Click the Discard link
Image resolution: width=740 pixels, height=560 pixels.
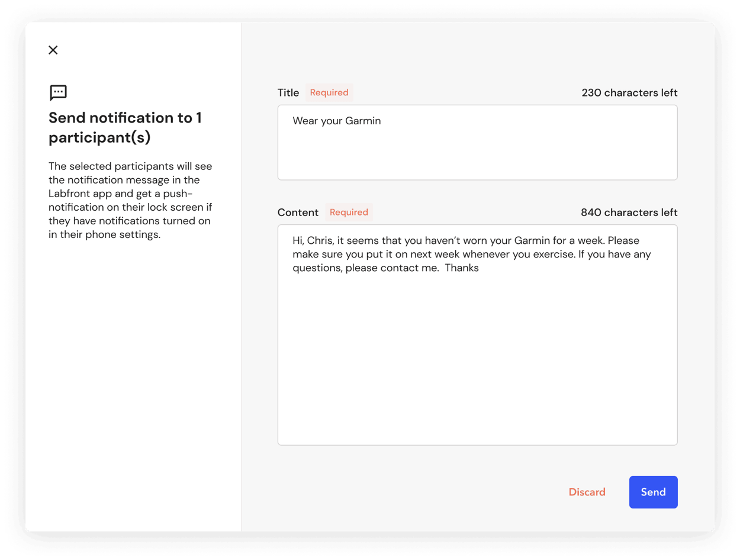[587, 492]
